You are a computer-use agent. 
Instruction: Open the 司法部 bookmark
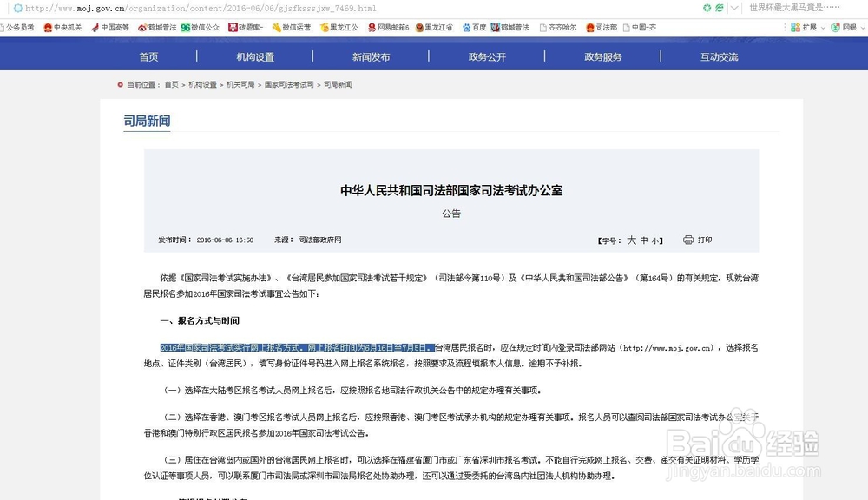click(602, 27)
